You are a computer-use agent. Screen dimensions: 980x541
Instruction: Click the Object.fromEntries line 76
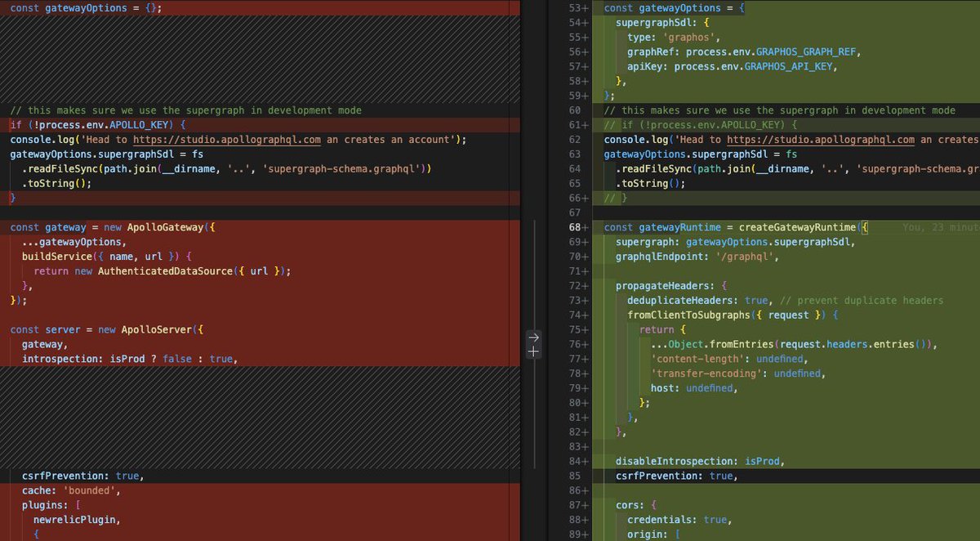[x=794, y=344]
